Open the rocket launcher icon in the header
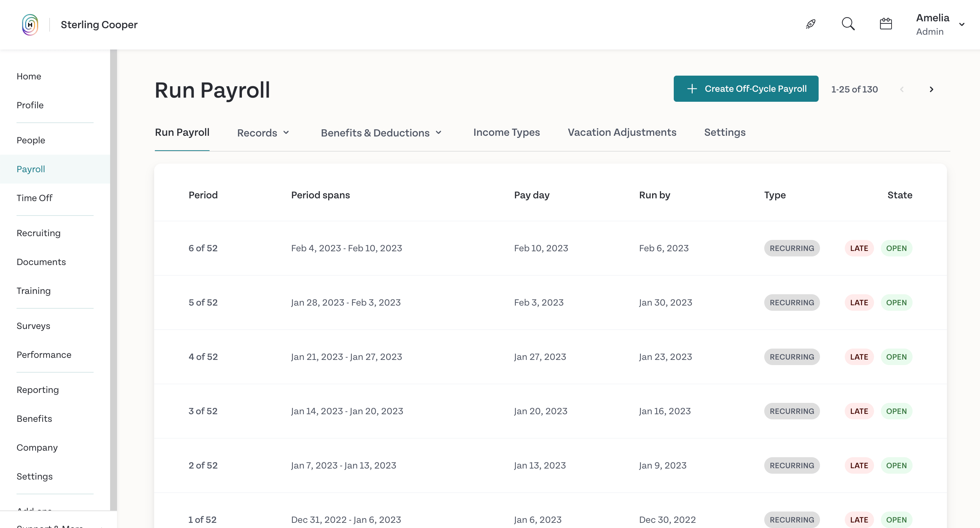 810,24
